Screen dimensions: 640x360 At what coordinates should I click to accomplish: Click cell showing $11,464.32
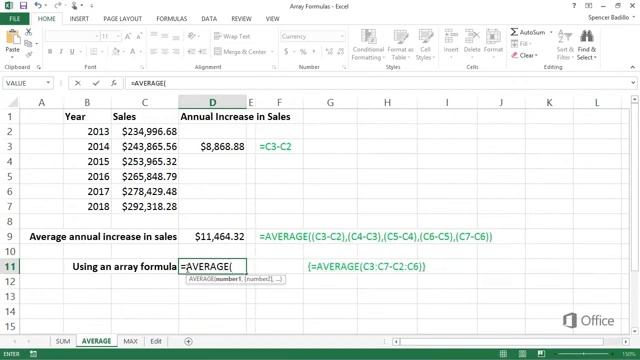click(212, 237)
